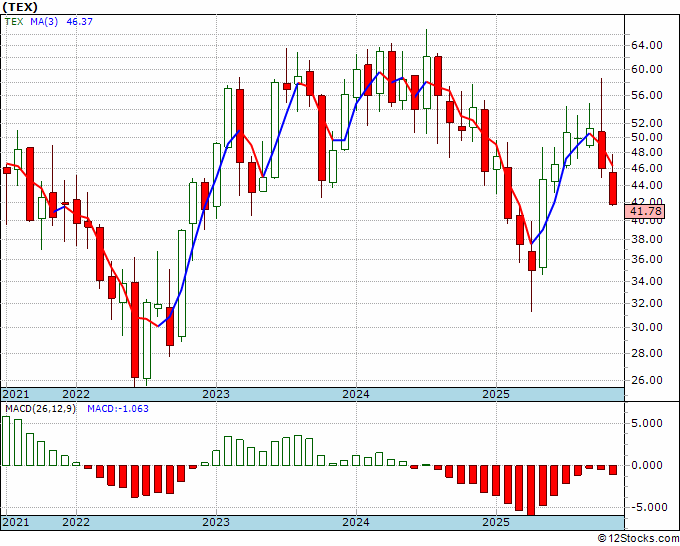Open the 12Stocks.com credit link

tap(639, 539)
